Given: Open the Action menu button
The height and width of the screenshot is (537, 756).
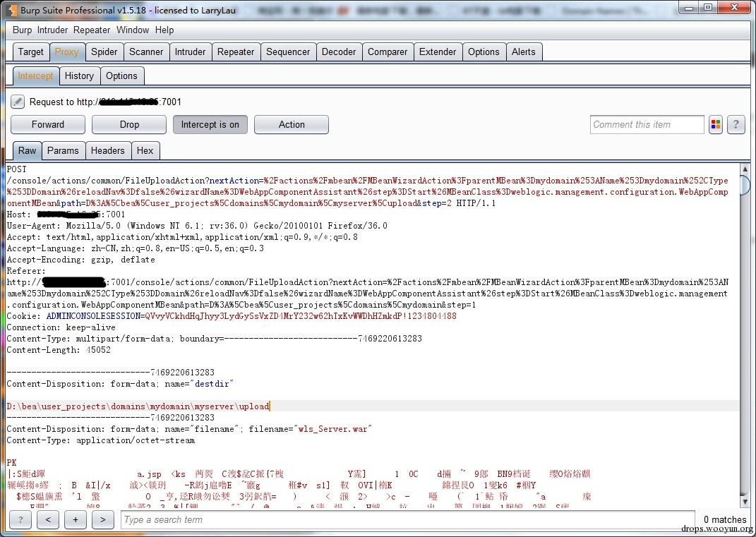Looking at the screenshot, I should (x=292, y=124).
